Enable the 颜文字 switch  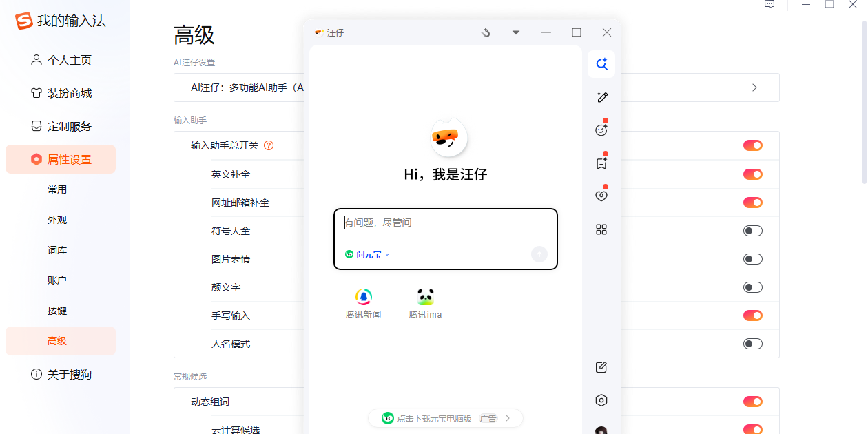point(753,287)
